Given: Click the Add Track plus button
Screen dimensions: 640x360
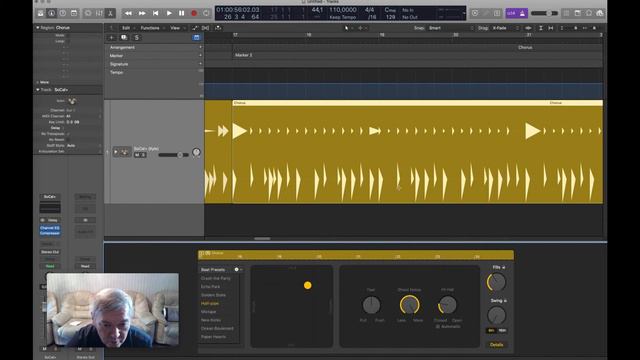Looking at the screenshot, I should 111,38.
